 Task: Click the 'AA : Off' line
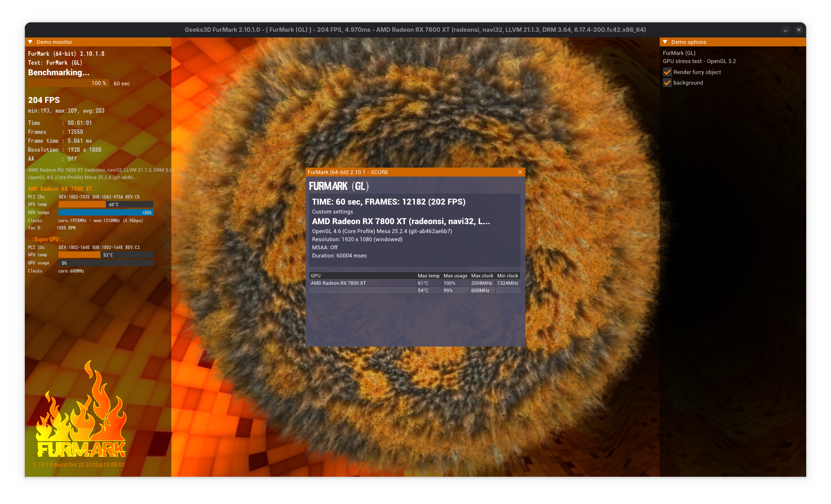coord(52,159)
